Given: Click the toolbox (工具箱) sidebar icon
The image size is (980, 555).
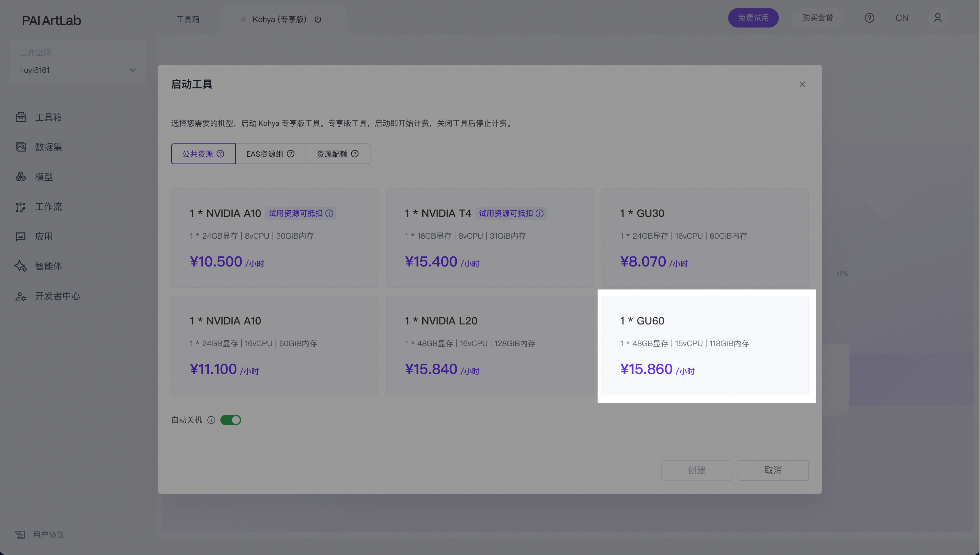Looking at the screenshot, I should click(x=21, y=117).
